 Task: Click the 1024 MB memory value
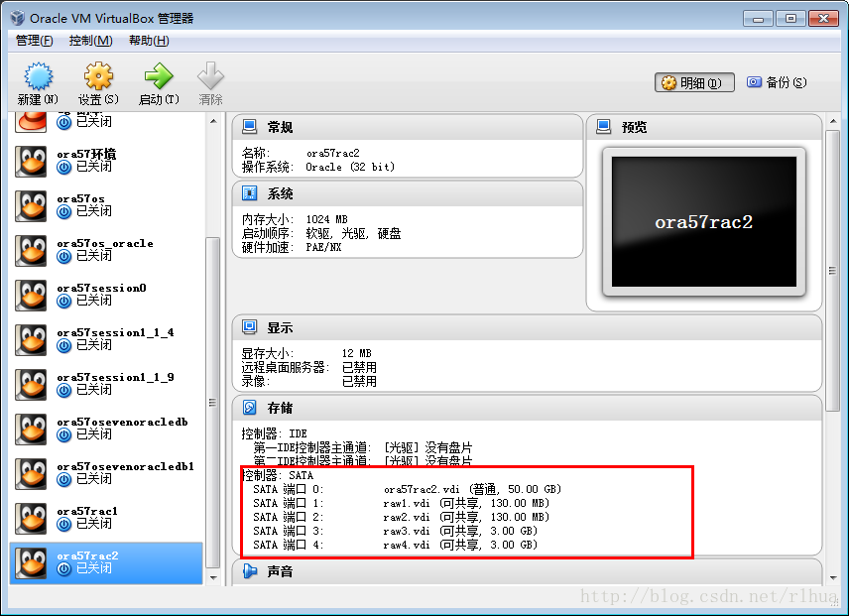coord(326,219)
